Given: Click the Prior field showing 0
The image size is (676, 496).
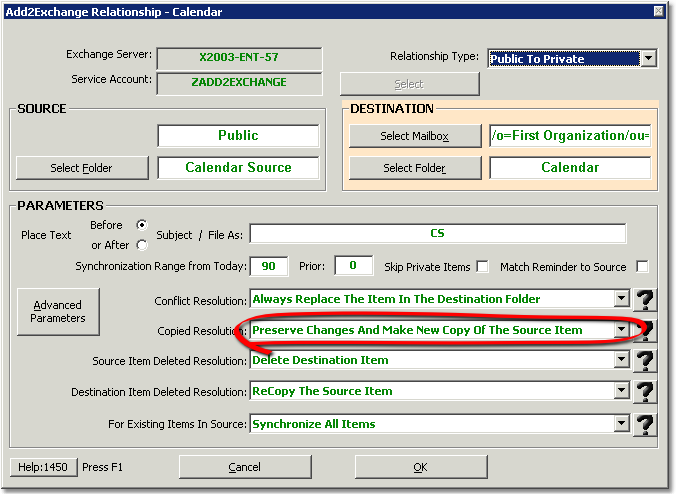Looking at the screenshot, I should click(353, 265).
